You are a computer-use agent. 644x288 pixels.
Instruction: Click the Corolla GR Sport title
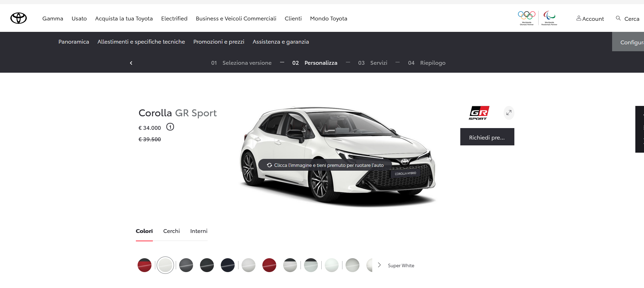177,113
